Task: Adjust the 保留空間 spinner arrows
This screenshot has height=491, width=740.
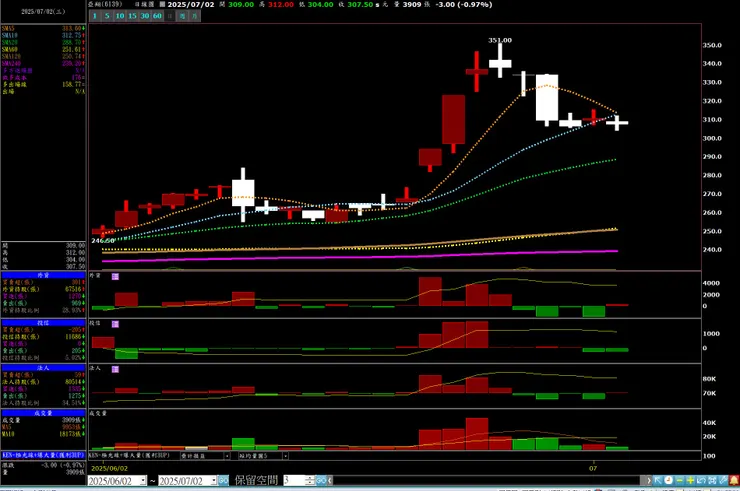Action: click(x=310, y=481)
